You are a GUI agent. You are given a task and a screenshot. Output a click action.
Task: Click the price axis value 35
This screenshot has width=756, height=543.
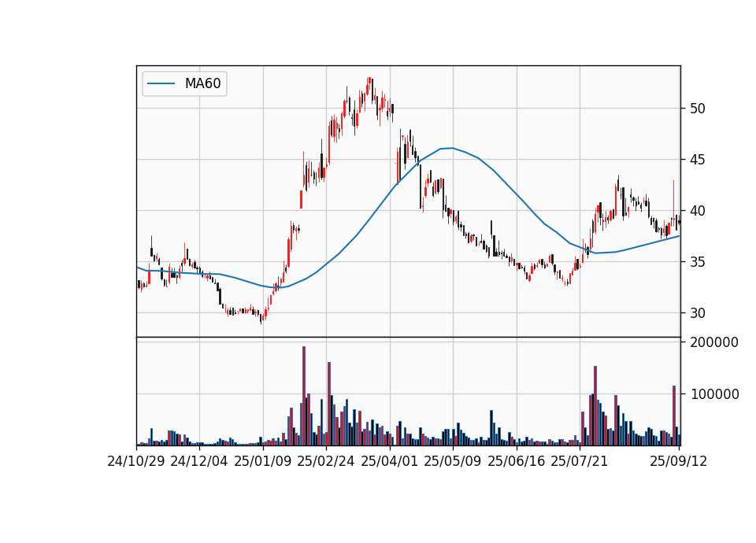[x=698, y=262]
